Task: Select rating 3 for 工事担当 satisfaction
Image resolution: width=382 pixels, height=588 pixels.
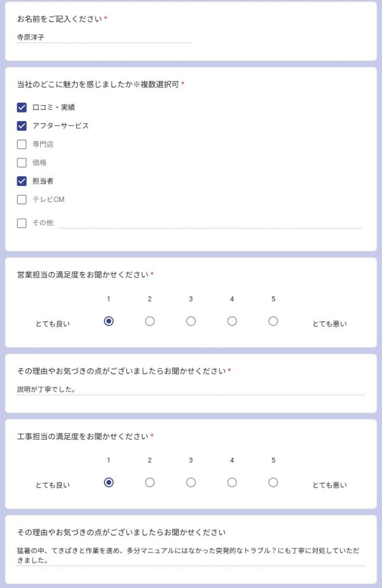Action: (x=191, y=482)
